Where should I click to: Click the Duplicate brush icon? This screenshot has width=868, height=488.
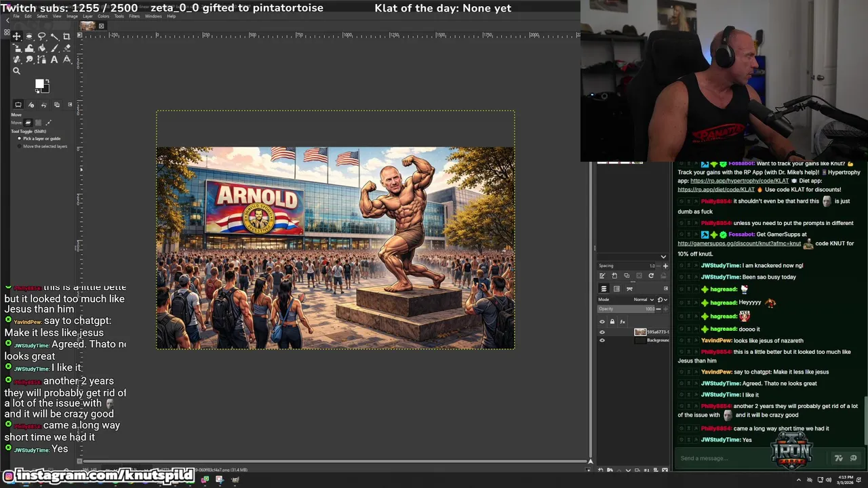(x=627, y=275)
